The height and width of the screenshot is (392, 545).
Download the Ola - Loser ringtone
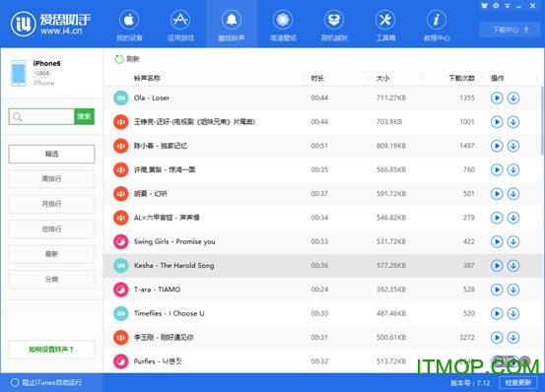pos(513,98)
